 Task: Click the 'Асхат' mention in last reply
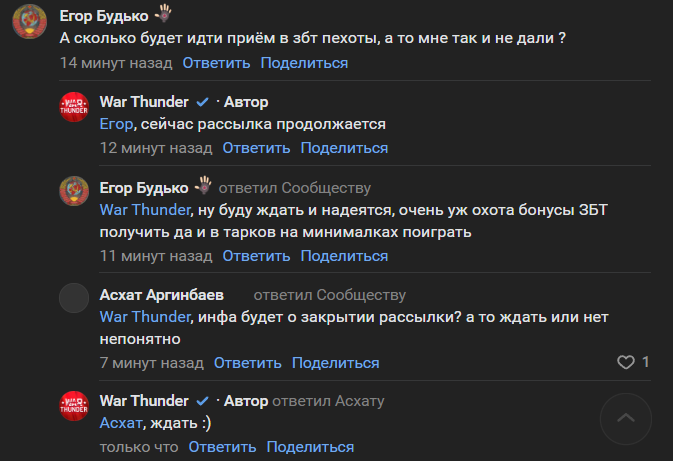click(121, 423)
